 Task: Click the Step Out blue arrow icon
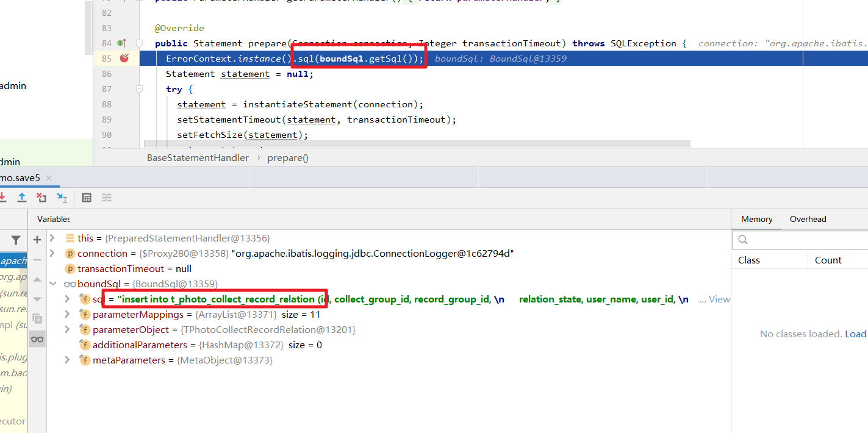[x=21, y=198]
